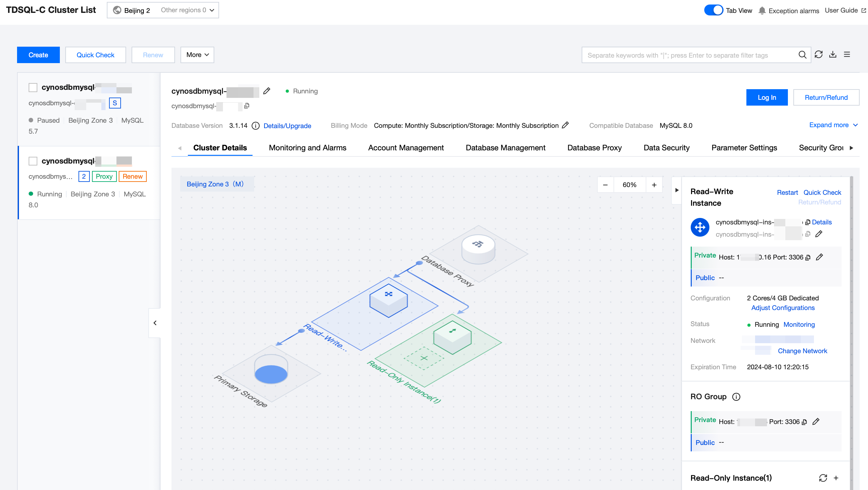Edit the cluster name with pencil icon
This screenshot has height=490, width=868.
(266, 91)
